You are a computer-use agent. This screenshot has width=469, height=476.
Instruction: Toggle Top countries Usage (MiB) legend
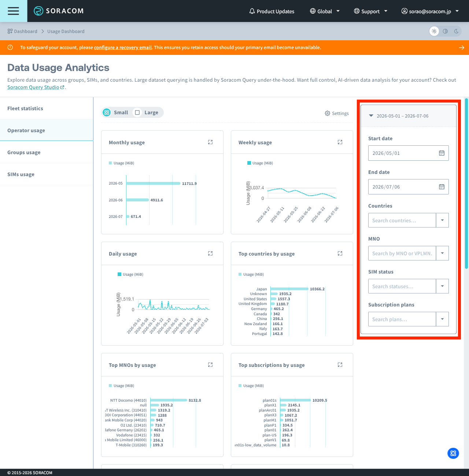(251, 274)
